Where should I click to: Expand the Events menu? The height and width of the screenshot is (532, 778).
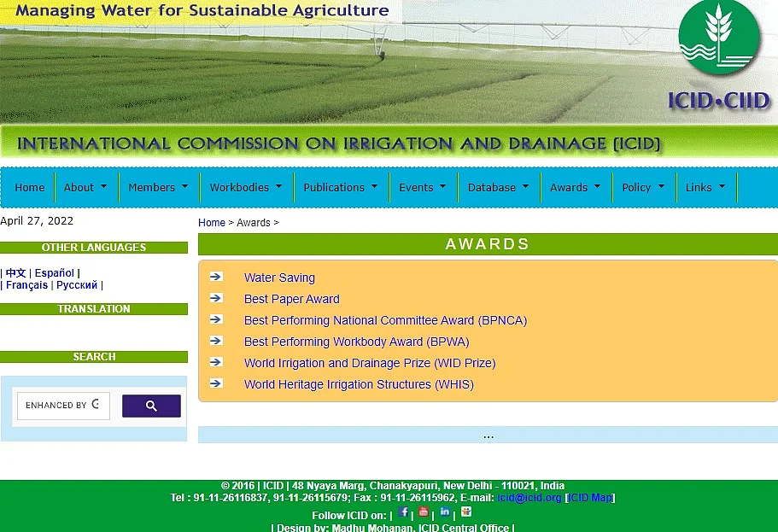422,188
